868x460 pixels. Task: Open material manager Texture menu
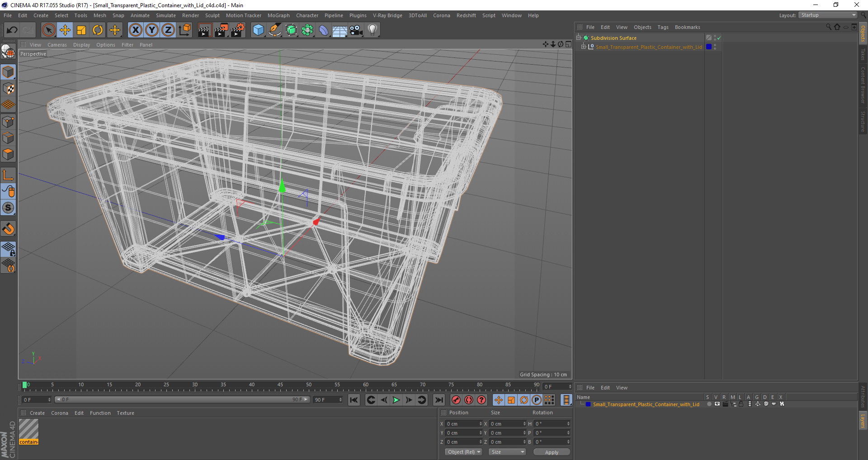click(x=125, y=413)
